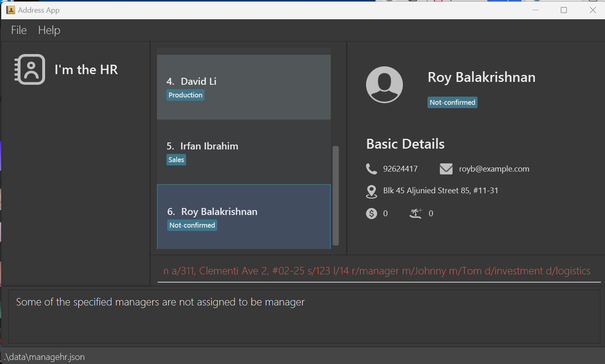Click the Address App title bar icon
Viewport: 605px width, 364px height.
coord(10,9)
